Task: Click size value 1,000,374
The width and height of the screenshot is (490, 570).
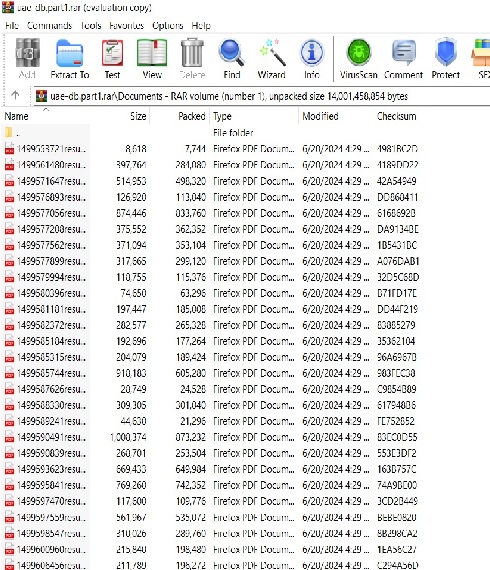Action: (x=128, y=437)
